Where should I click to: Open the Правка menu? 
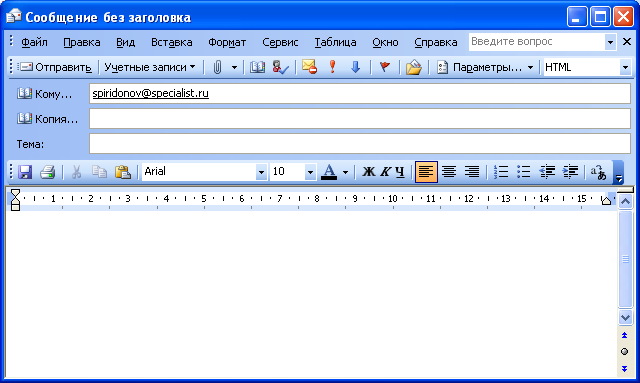pyautogui.click(x=82, y=42)
